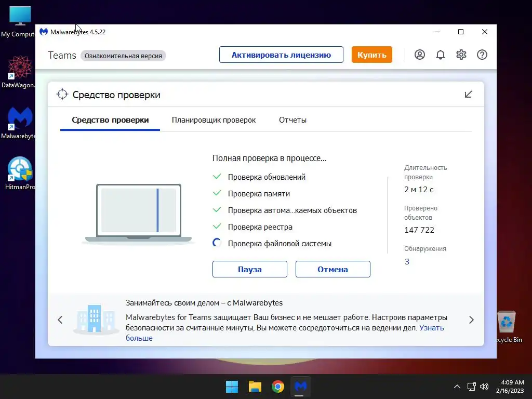Follow the Узнать больше link
The width and height of the screenshot is (532, 399).
(432, 328)
